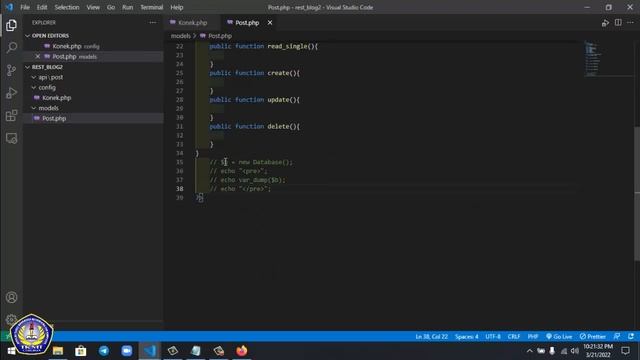Open the Terminal menu
This screenshot has width=640, height=360.
[151, 7]
